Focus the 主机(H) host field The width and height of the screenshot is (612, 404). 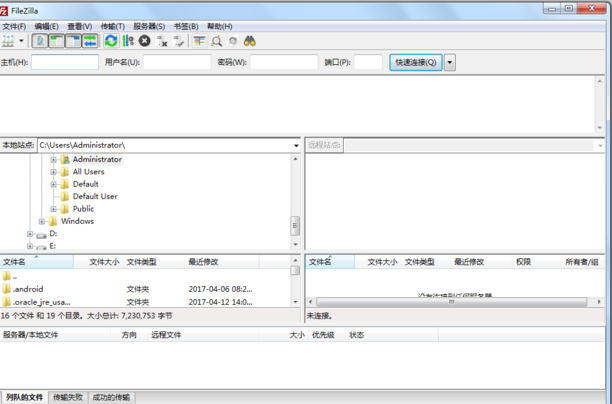pos(65,62)
